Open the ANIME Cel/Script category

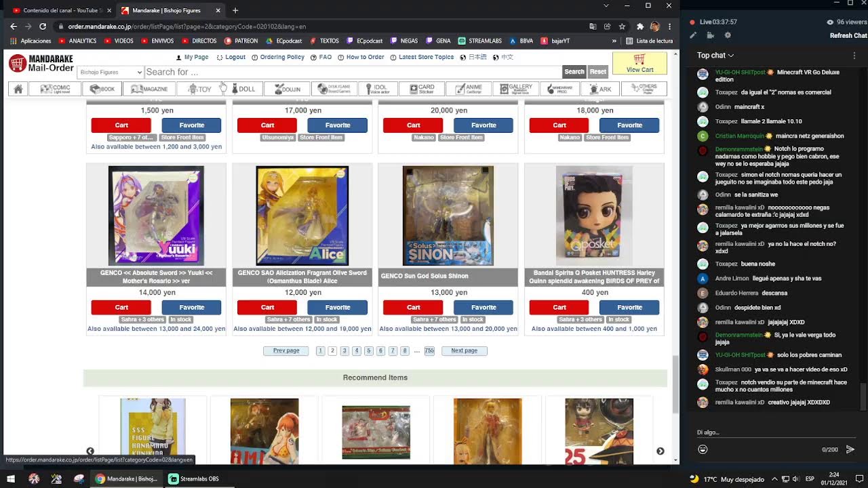[469, 89]
